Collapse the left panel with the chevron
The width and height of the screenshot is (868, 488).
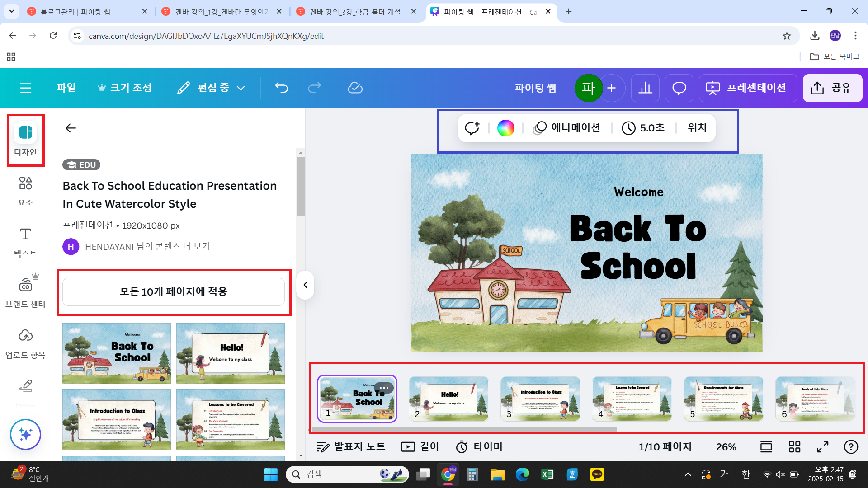pos(305,285)
